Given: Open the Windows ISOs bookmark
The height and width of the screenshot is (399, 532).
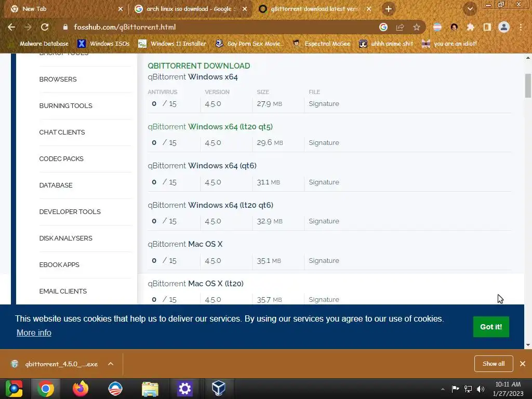Looking at the screenshot, I should click(104, 44).
